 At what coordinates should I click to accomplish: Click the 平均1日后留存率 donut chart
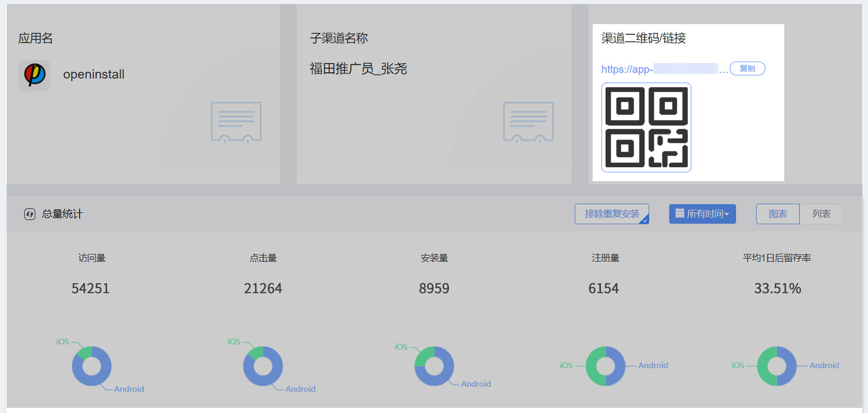[777, 366]
